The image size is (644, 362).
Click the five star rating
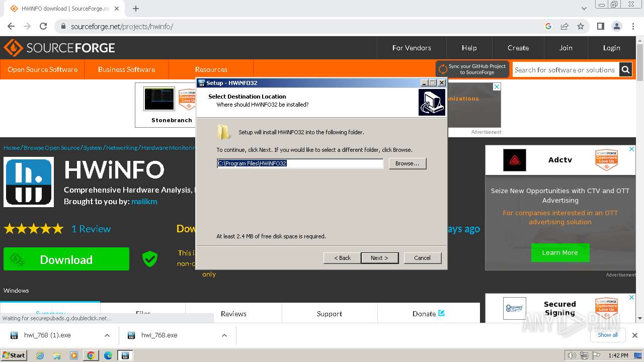pos(34,229)
